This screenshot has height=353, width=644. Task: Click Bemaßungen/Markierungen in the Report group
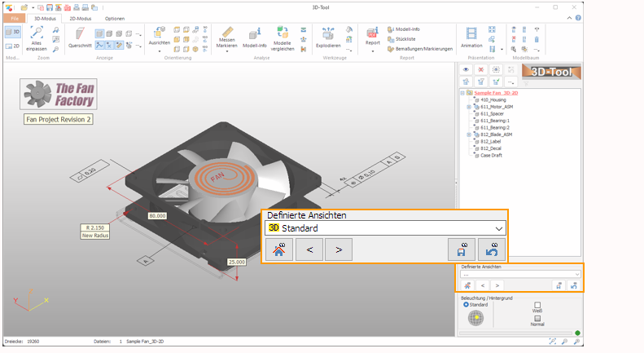pos(419,49)
